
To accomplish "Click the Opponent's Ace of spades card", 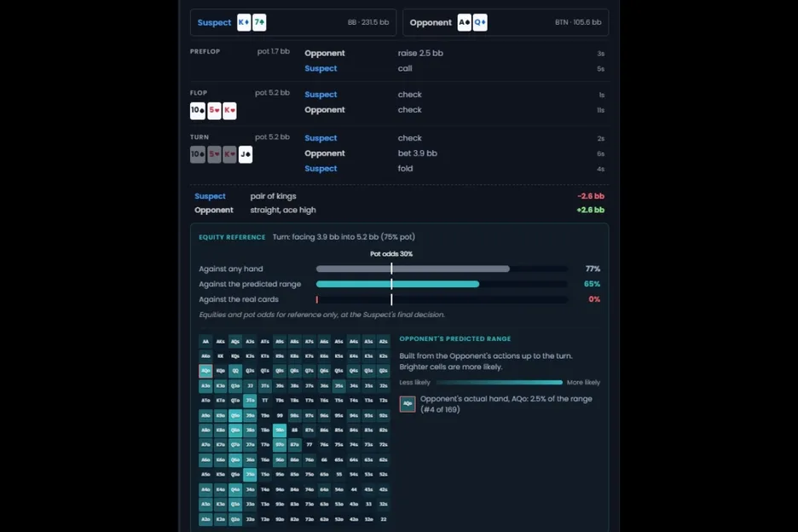I will click(x=464, y=22).
